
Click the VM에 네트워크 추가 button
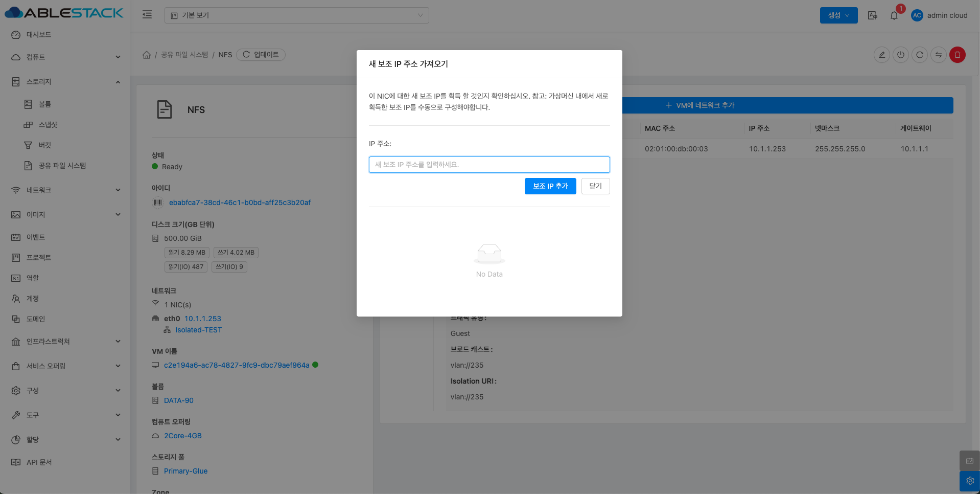point(700,105)
